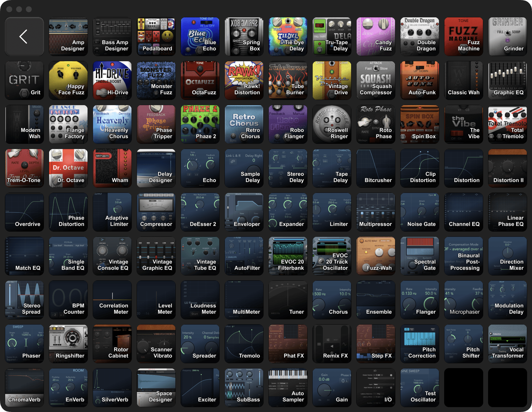532x412 pixels.
Task: Select the OctaFuzz pedal
Action: tap(200, 80)
